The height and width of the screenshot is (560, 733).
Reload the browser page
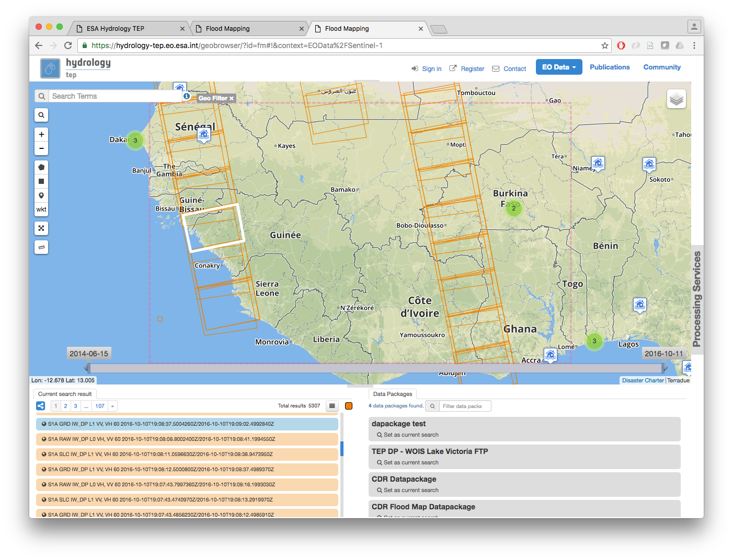(68, 45)
